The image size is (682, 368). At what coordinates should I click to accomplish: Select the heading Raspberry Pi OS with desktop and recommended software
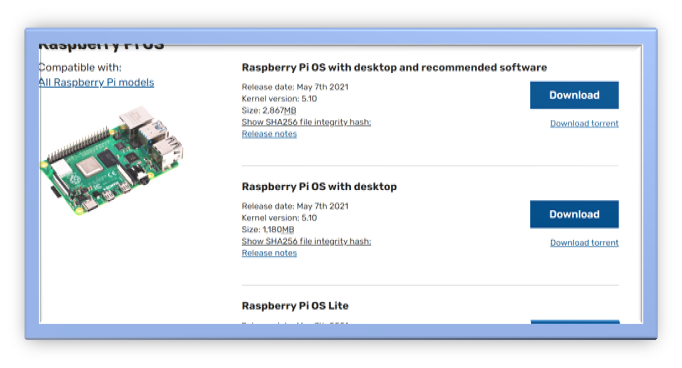coord(394,68)
